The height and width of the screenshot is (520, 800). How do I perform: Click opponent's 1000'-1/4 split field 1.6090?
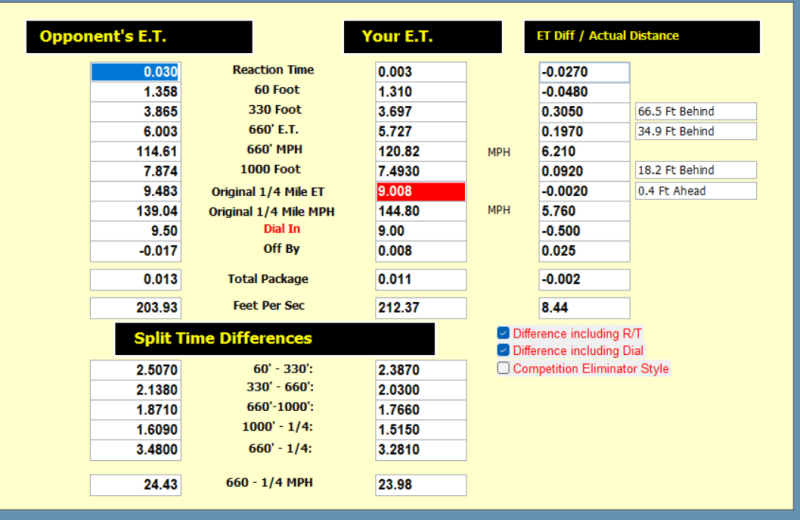click(136, 430)
